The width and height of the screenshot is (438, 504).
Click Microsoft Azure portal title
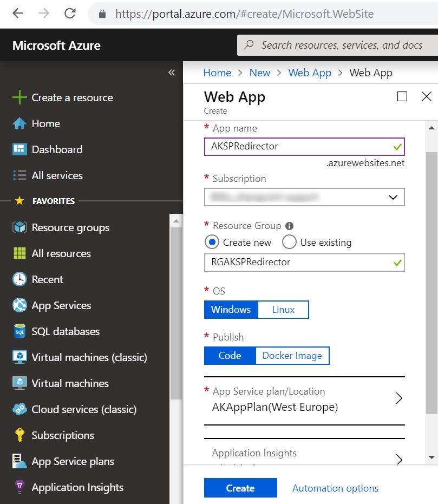coord(56,45)
